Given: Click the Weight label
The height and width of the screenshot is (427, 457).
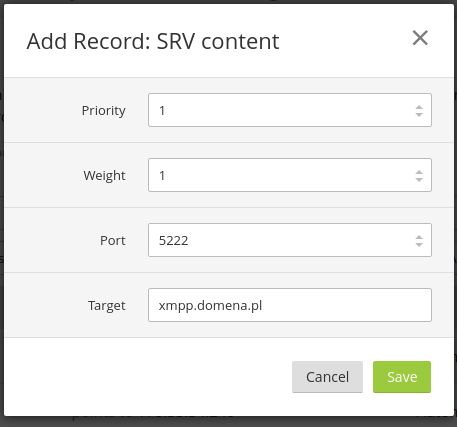Looking at the screenshot, I should 104,175.
